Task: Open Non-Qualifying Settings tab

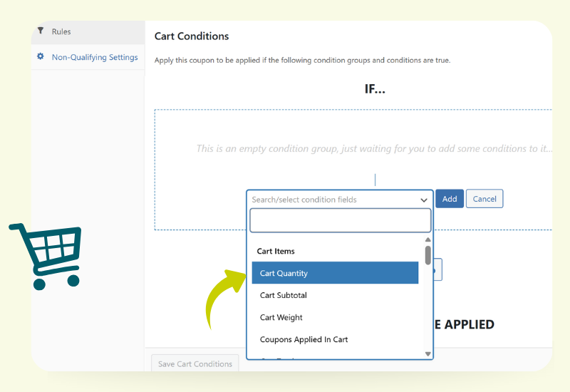Action: pos(88,57)
